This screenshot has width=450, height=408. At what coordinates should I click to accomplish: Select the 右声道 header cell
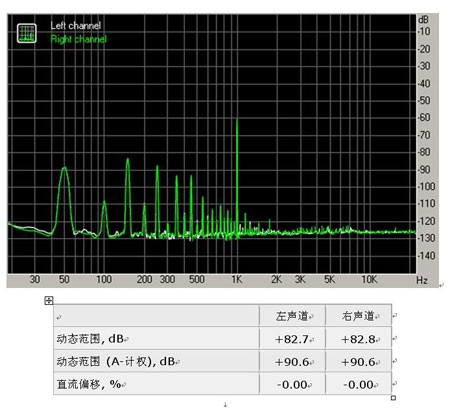click(358, 316)
